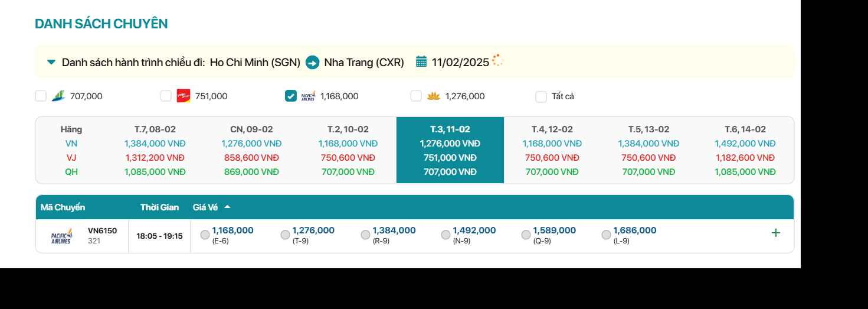868x309 pixels.
Task: Click the Pacific Airlines logo in flight row
Action: pyautogui.click(x=61, y=236)
